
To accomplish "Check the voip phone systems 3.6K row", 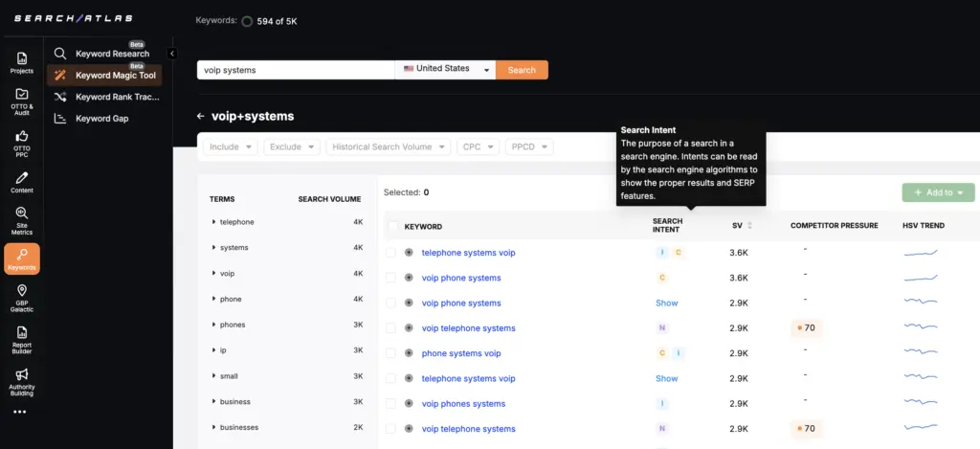I will point(390,278).
